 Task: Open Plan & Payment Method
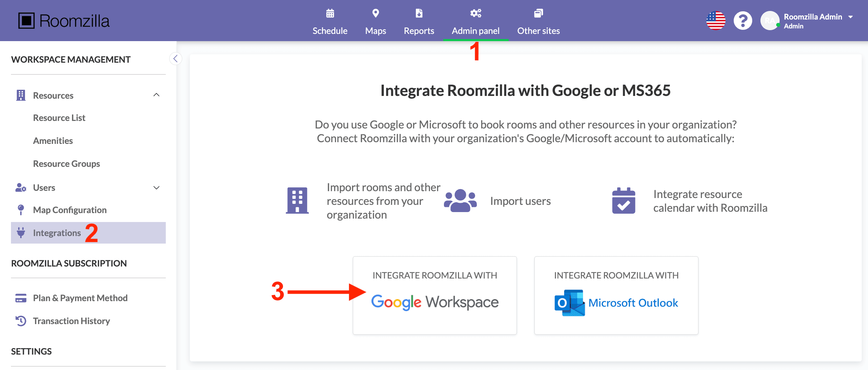click(x=80, y=298)
